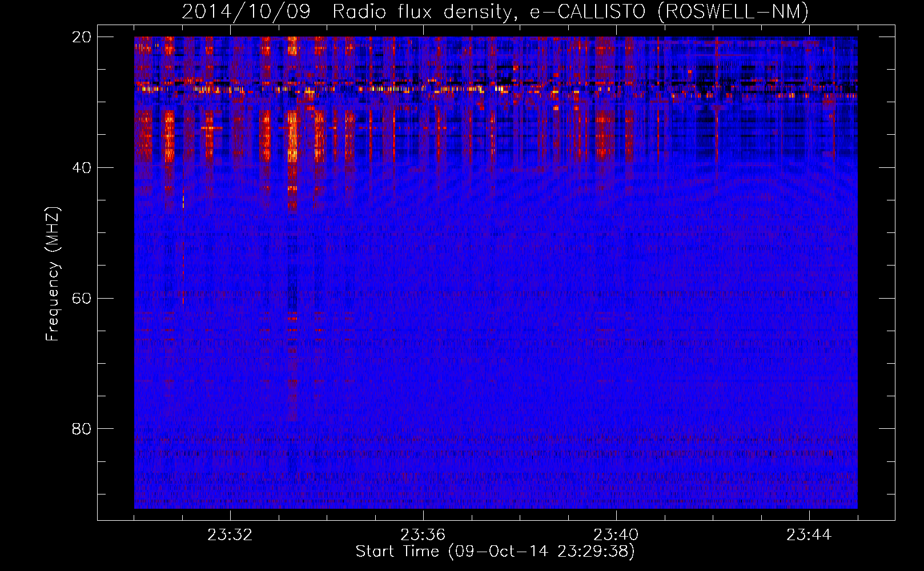Click the "Radio flux density" title text
This screenshot has width=924, height=571.
426,11
